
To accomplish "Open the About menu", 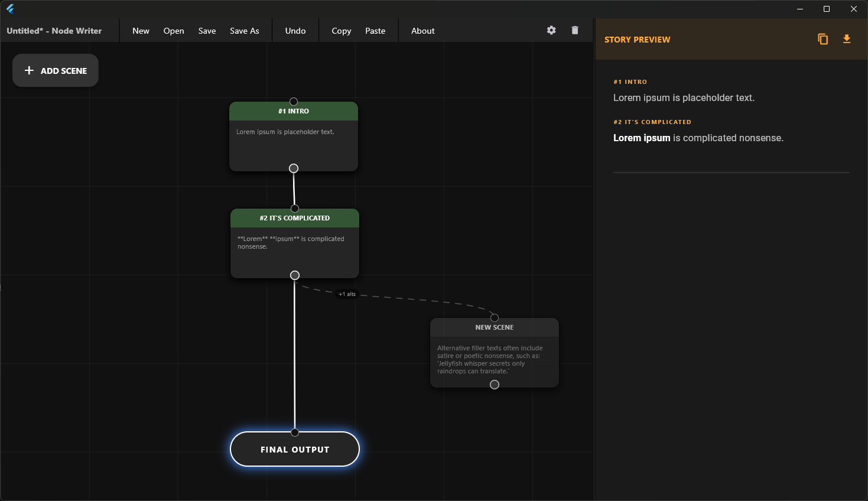I will click(422, 31).
